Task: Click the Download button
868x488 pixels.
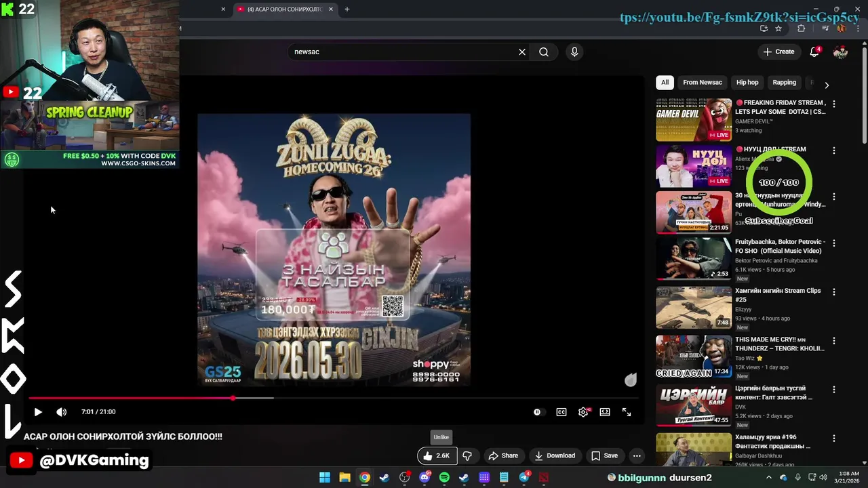Action: tap(555, 455)
